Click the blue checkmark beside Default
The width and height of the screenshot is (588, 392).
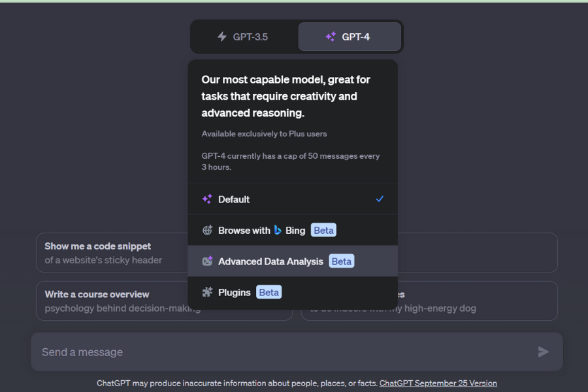[x=380, y=199]
